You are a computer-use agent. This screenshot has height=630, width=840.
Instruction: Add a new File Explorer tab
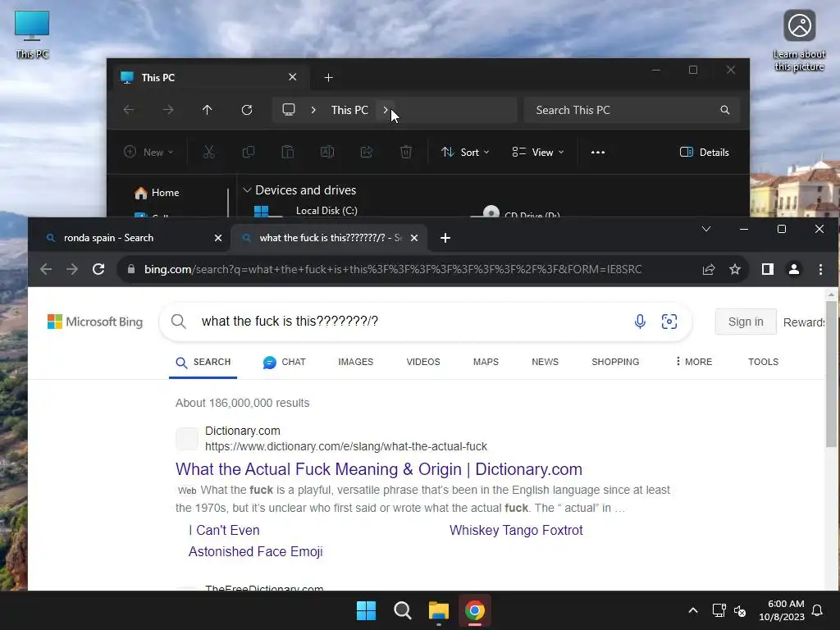point(328,78)
